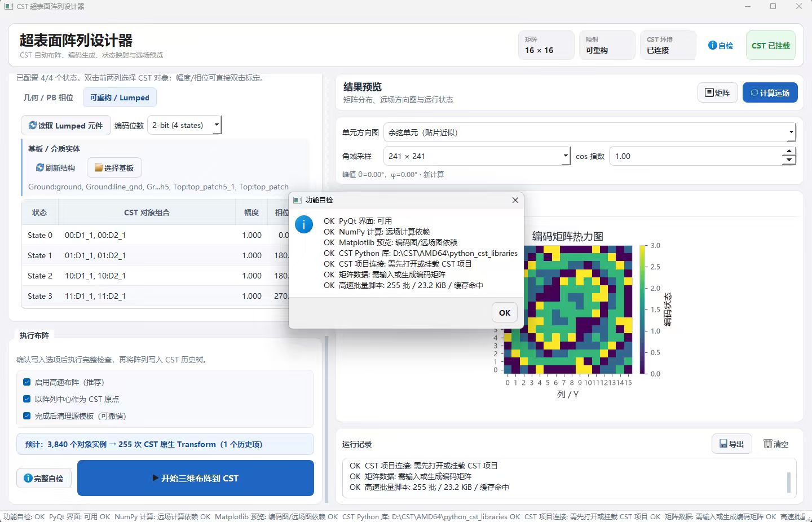Click 刷新结构 refresh button
Image resolution: width=812 pixels, height=522 pixels.
(55, 168)
